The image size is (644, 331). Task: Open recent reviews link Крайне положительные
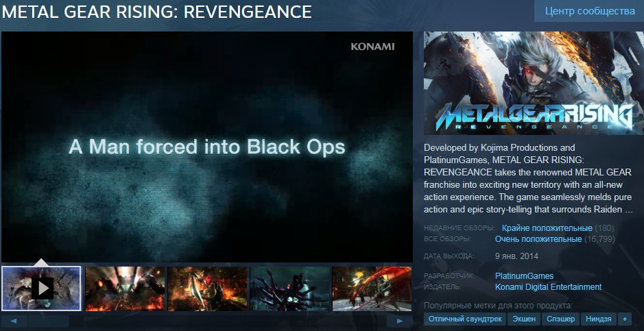click(x=547, y=228)
